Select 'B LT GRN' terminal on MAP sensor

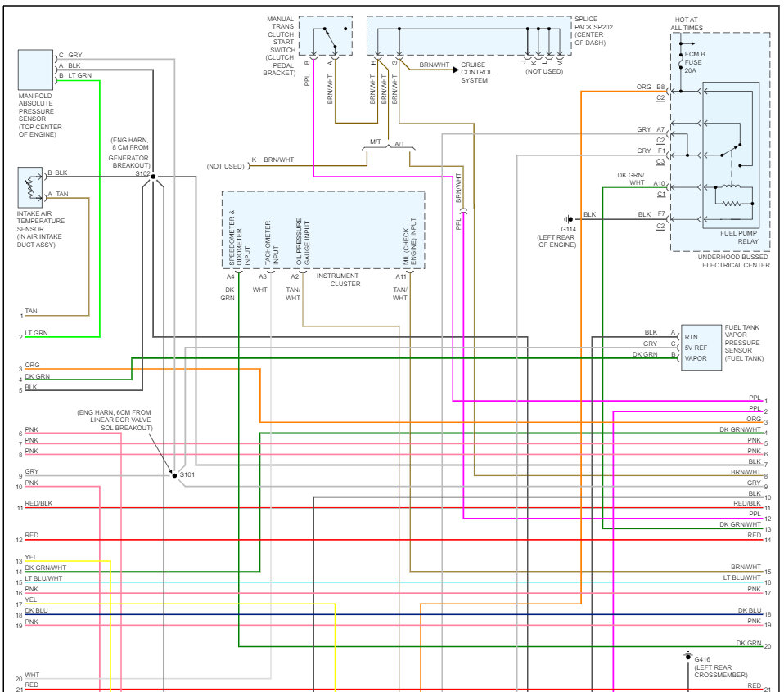75,75
